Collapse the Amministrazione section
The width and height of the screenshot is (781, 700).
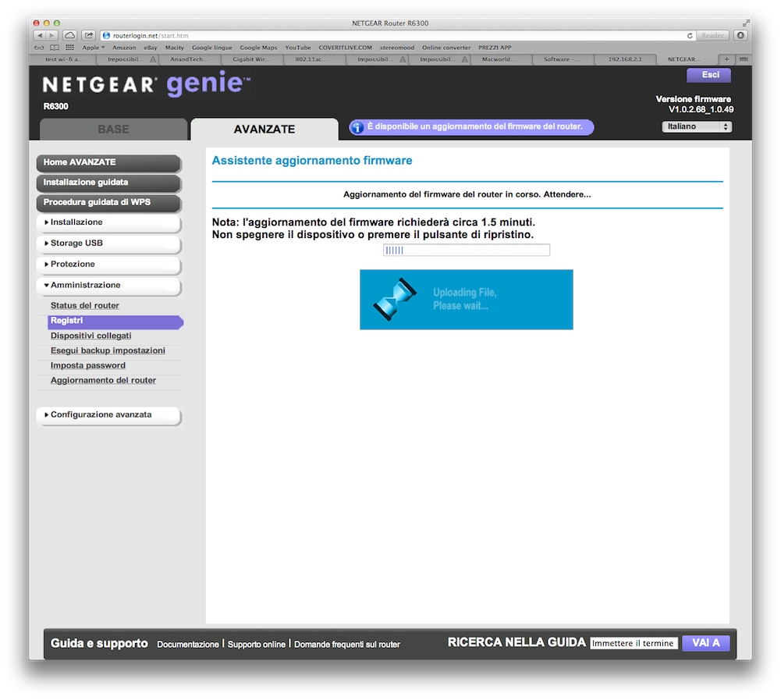pyautogui.click(x=108, y=285)
